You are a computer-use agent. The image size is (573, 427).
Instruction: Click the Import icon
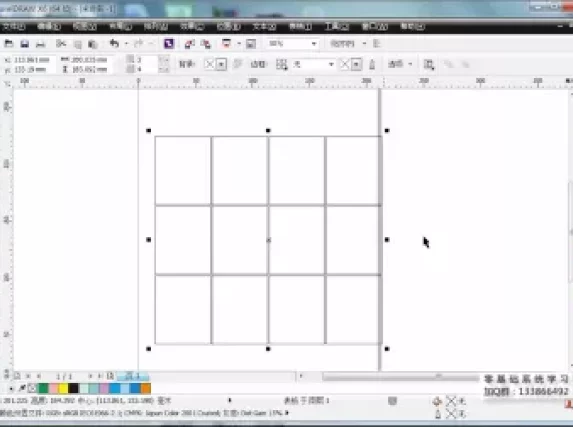tap(189, 44)
